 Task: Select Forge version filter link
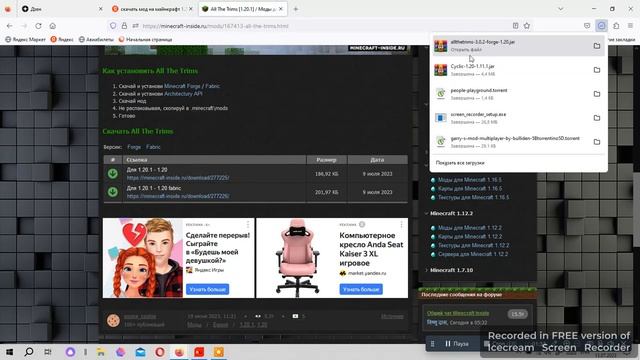click(134, 147)
